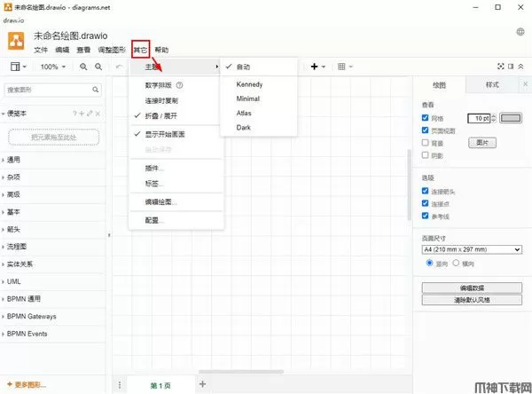Toggle fullscreen with the toolbar icon
Screen dimensions: 532x394
pos(499,67)
